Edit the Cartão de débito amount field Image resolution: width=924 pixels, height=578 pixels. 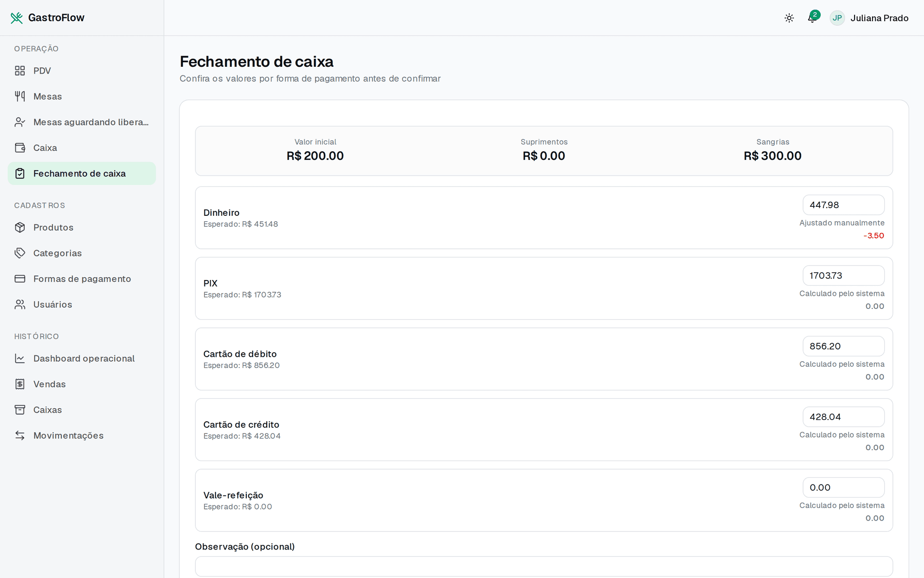tap(843, 346)
